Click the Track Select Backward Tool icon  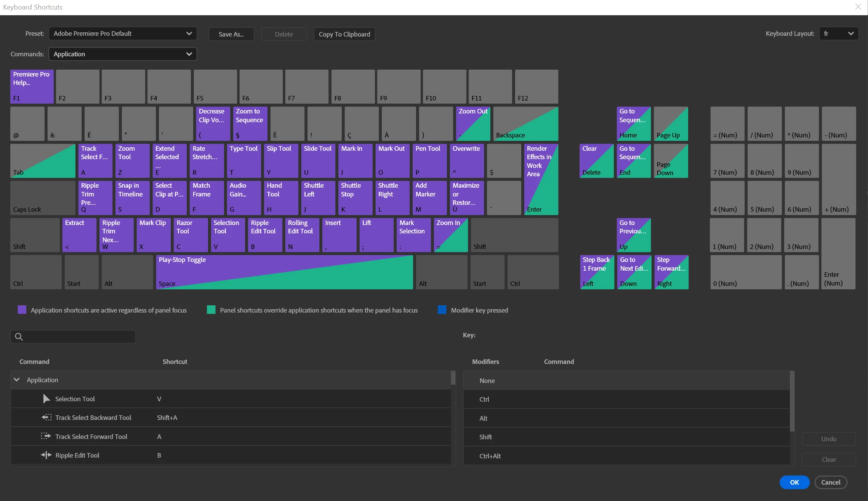coord(46,417)
